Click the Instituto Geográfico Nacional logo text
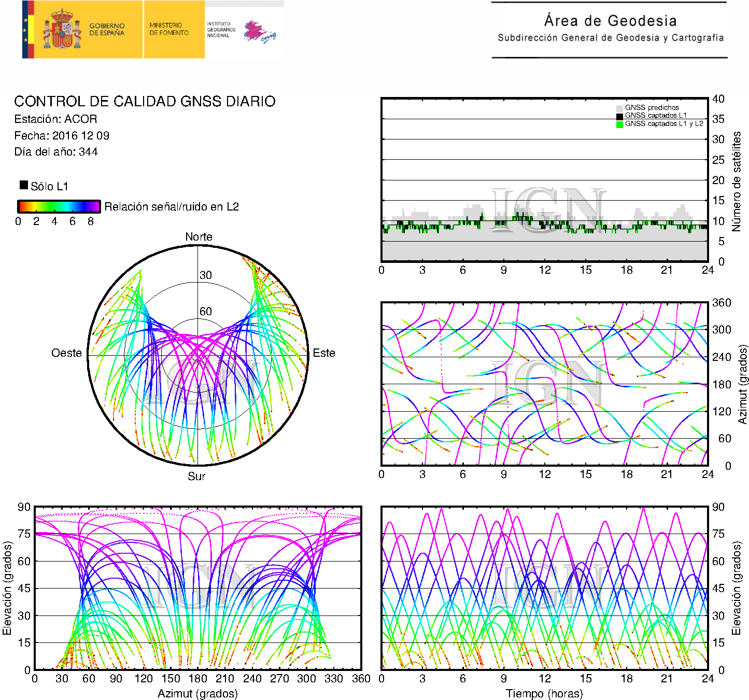Image resolution: width=749 pixels, height=700 pixels. click(x=221, y=30)
